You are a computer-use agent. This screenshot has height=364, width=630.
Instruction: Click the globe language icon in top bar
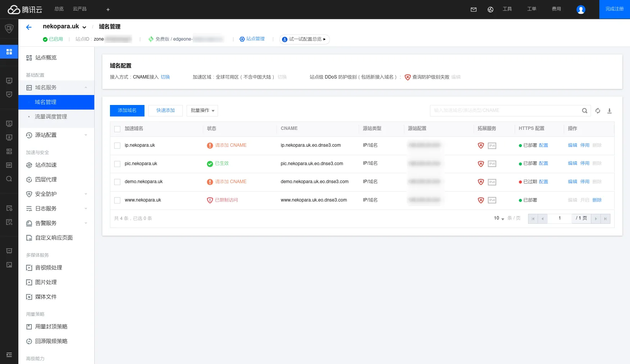click(491, 10)
